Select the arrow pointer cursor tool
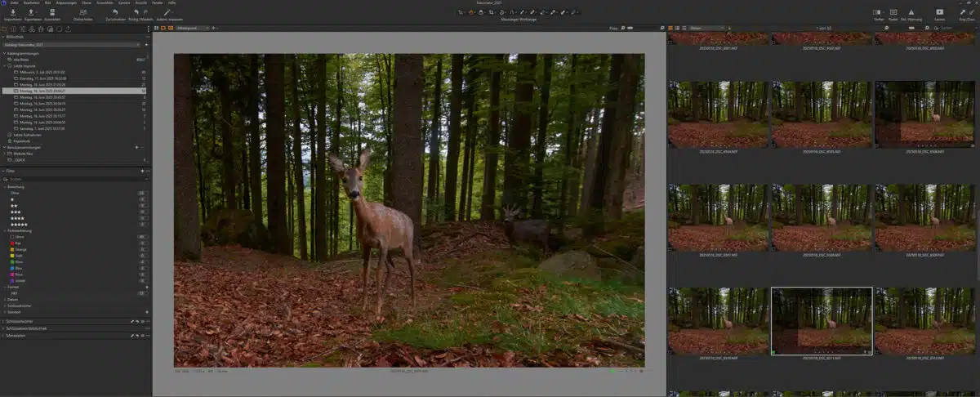The width and height of the screenshot is (980, 397). pyautogui.click(x=461, y=12)
